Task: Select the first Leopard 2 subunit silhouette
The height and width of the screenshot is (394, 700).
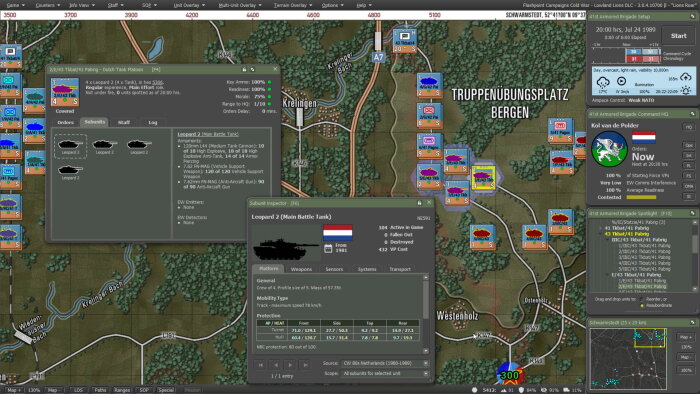Action: [x=70, y=146]
